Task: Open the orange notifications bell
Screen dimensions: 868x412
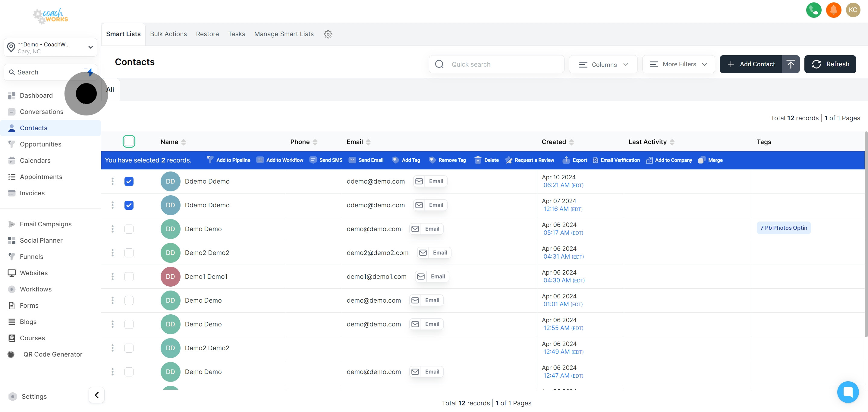Action: (833, 10)
